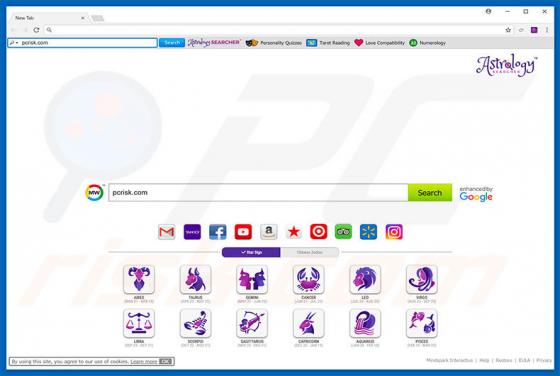The image size is (560, 376).
Task: Open the Amazon shortcut icon
Action: (x=269, y=232)
